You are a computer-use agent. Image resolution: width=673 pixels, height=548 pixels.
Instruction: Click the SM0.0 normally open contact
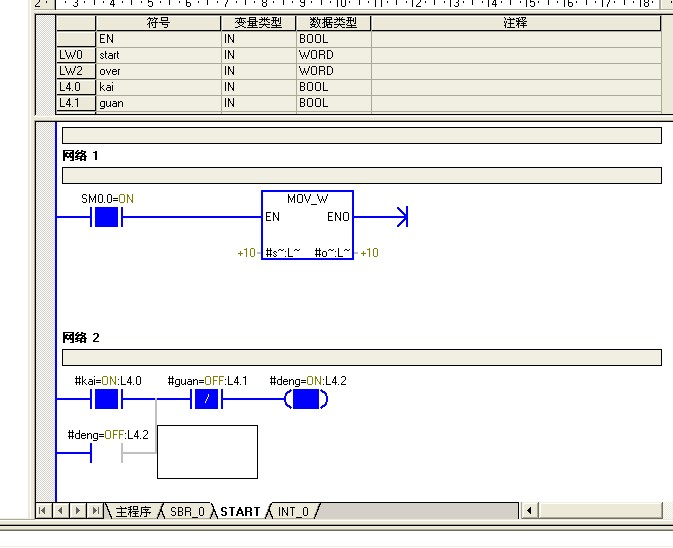[x=105, y=217]
